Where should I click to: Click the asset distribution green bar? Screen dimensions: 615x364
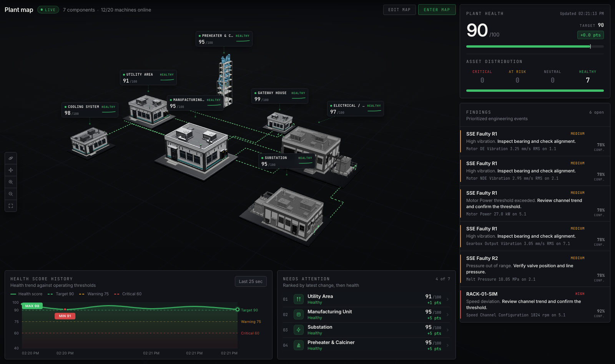[x=535, y=91]
